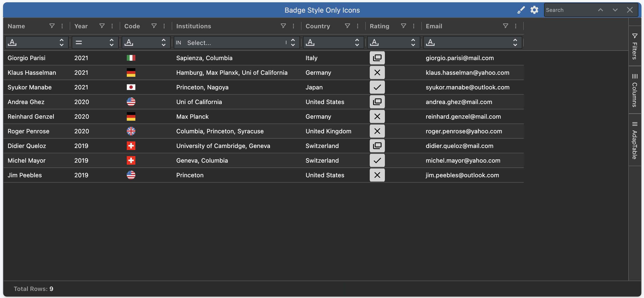Click the Italy flag in the Code column
644x298 pixels.
click(131, 58)
